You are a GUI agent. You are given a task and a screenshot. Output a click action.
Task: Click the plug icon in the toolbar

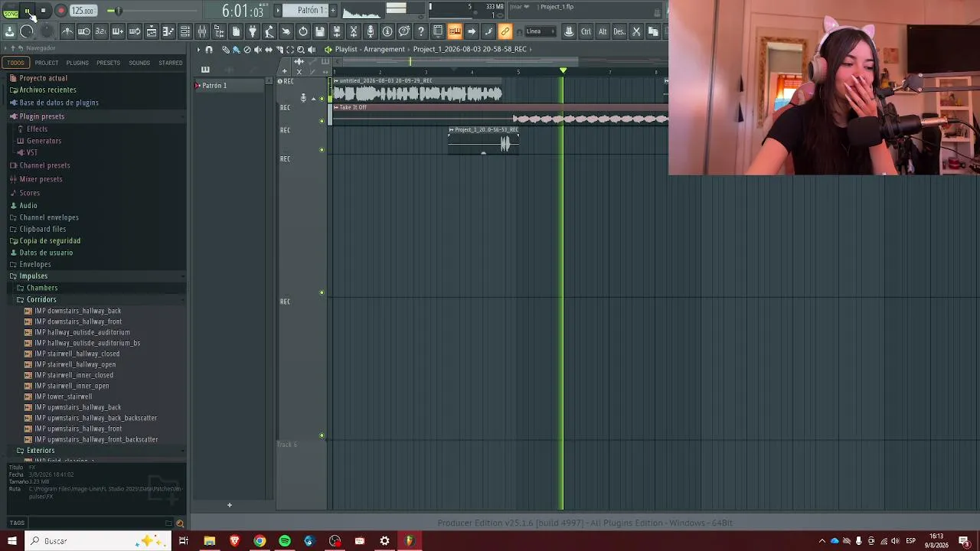(x=253, y=31)
